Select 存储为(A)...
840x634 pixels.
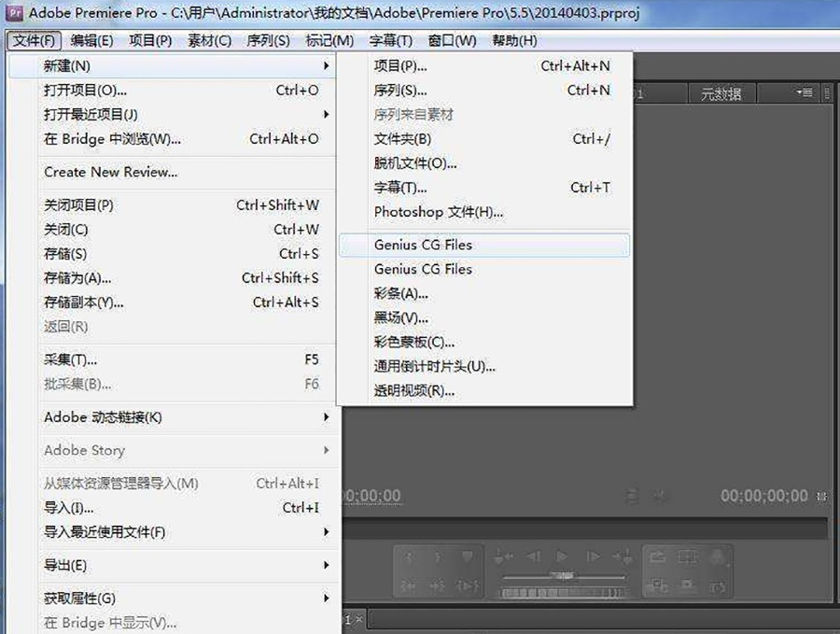(173, 278)
